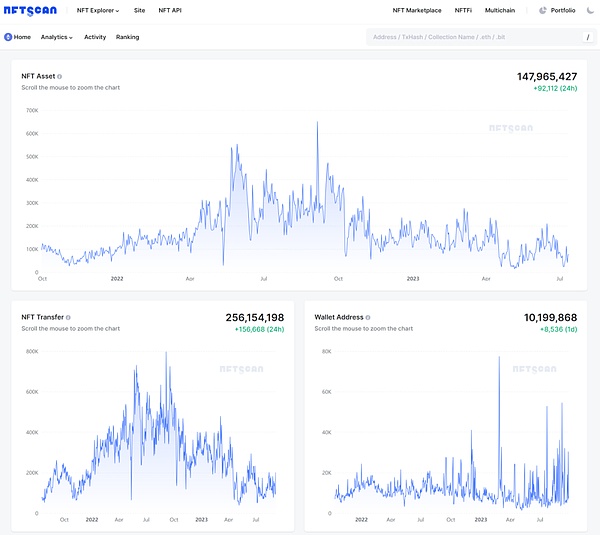Click the NFTScan logo
This screenshot has height=535, width=600.
(31, 10)
